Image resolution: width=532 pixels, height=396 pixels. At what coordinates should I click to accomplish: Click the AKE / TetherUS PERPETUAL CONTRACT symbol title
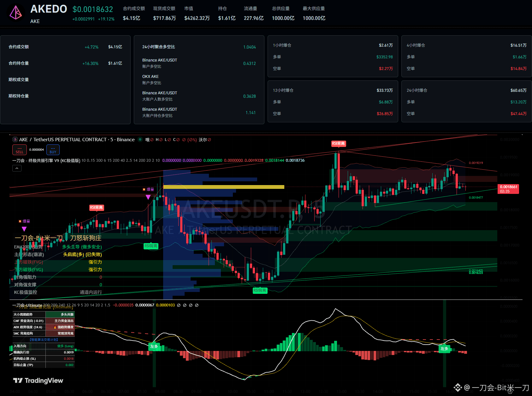[x=77, y=139]
